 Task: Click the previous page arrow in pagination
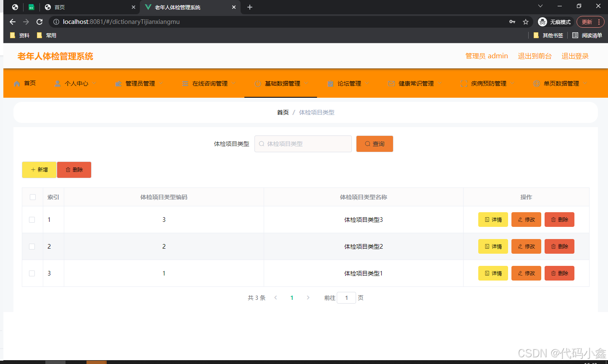[275, 298]
